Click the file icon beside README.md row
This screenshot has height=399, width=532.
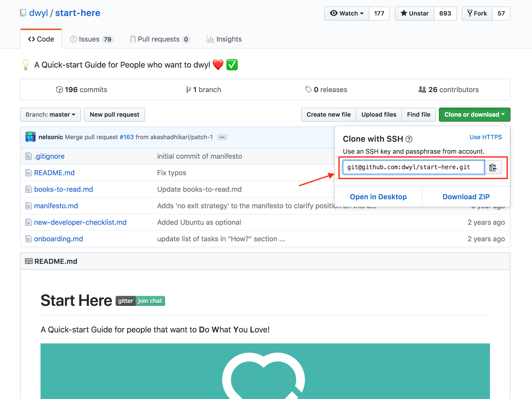pyautogui.click(x=29, y=173)
